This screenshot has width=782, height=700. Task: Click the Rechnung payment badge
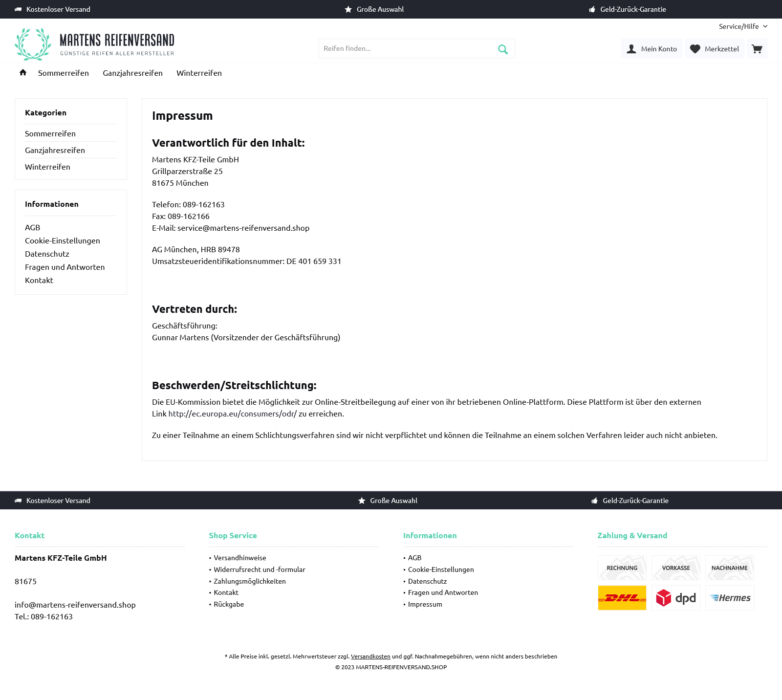[622, 568]
